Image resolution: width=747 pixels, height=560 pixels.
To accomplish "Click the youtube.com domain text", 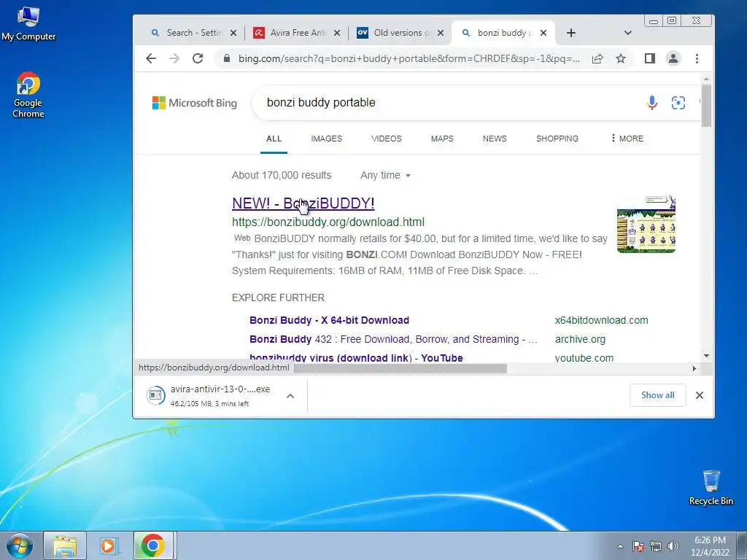I will click(x=584, y=357).
